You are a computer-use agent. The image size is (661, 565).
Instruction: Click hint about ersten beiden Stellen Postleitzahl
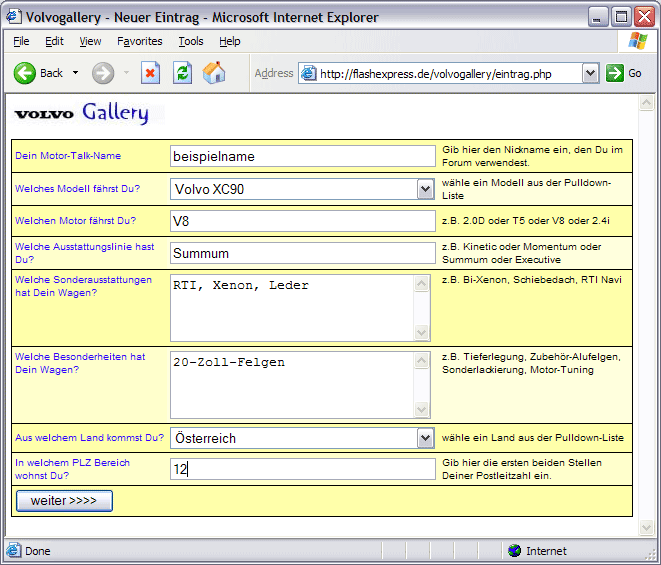coord(522,469)
